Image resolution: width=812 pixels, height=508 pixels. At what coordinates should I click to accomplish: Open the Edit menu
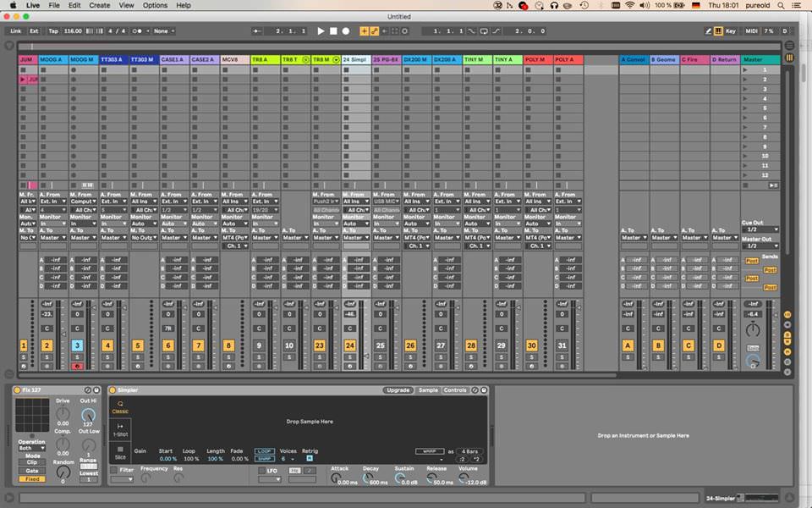click(x=74, y=5)
